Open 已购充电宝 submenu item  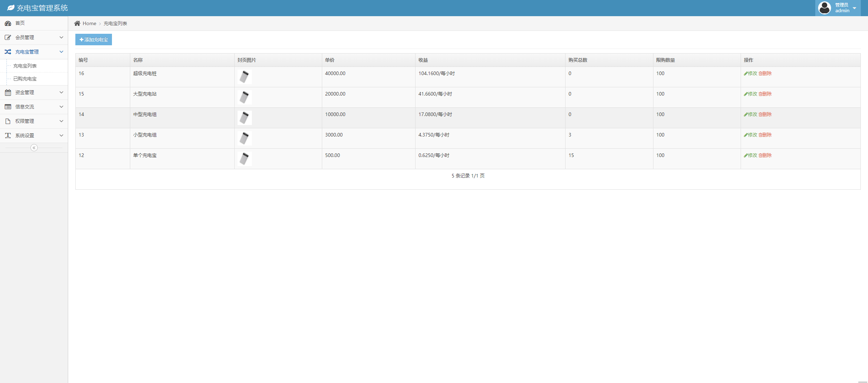click(25, 79)
